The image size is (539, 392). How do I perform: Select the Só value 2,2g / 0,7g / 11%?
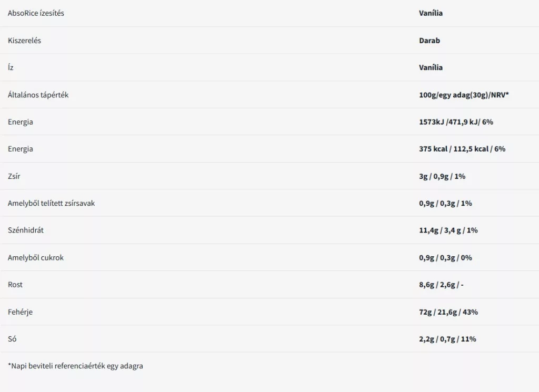click(x=447, y=339)
